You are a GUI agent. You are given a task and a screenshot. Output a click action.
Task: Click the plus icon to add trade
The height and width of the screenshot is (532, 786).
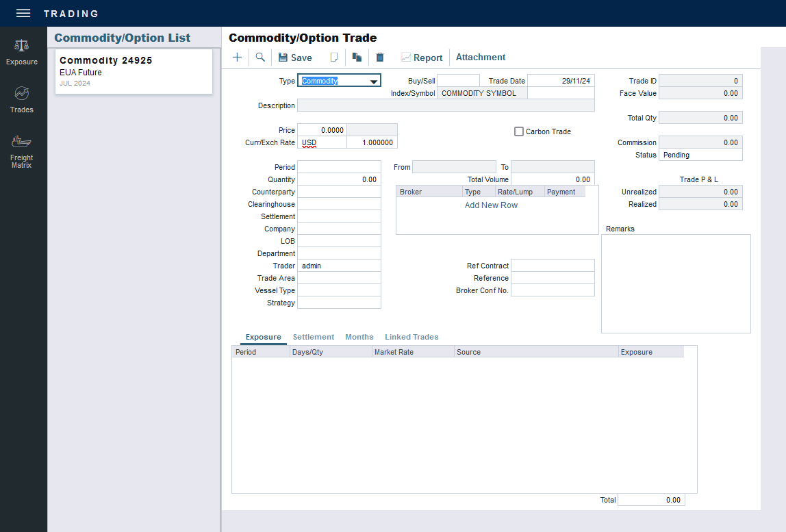pos(237,58)
